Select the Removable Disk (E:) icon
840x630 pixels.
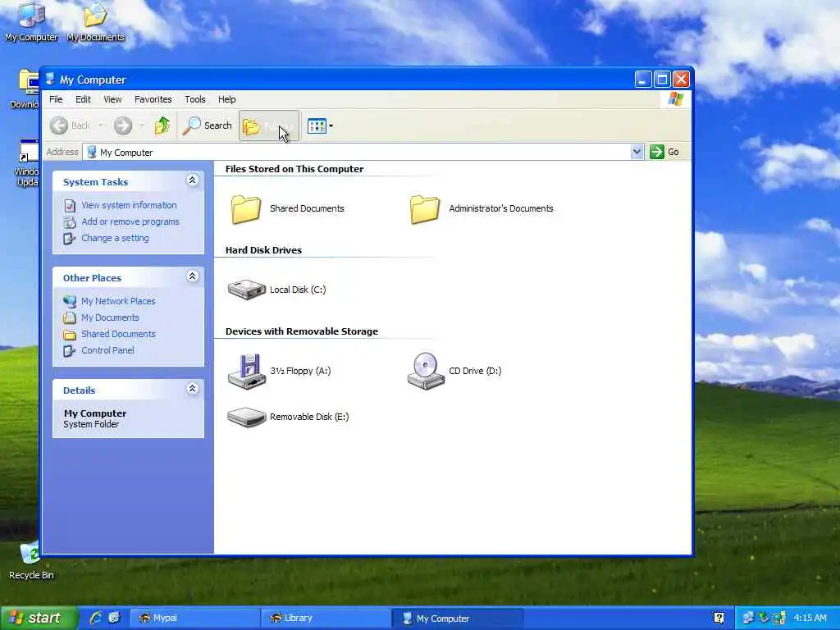pyautogui.click(x=246, y=418)
